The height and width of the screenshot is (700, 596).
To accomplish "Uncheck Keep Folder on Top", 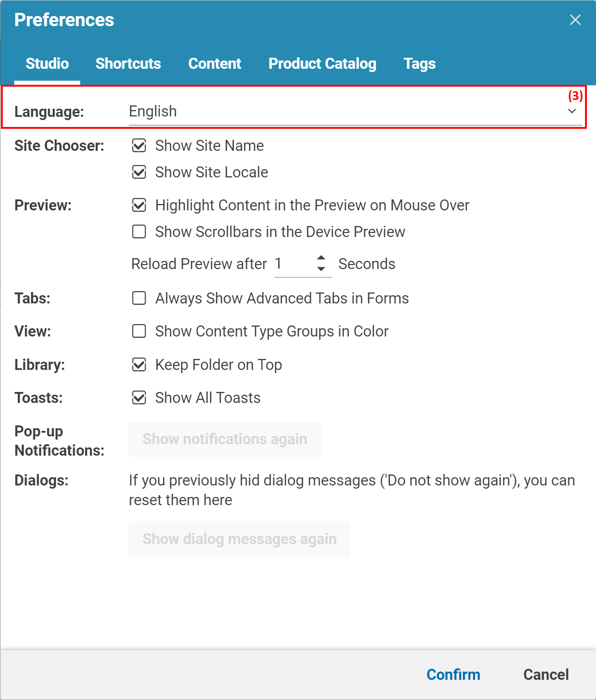I will point(139,365).
